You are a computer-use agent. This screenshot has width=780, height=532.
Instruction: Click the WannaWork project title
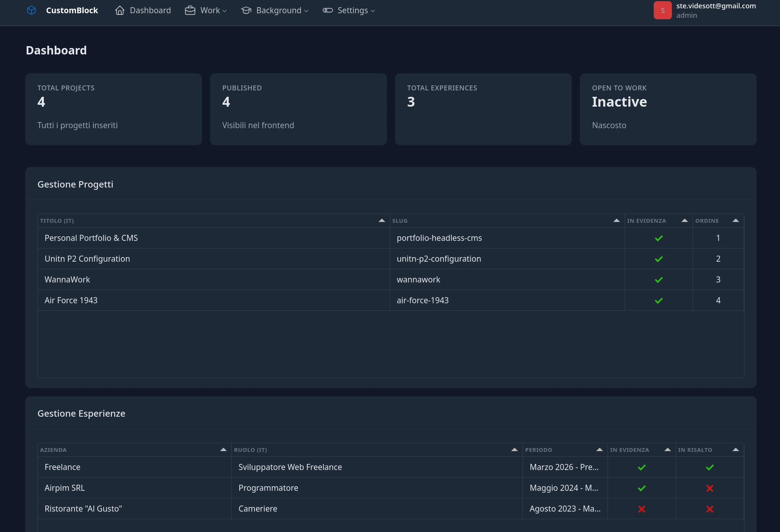[67, 279]
